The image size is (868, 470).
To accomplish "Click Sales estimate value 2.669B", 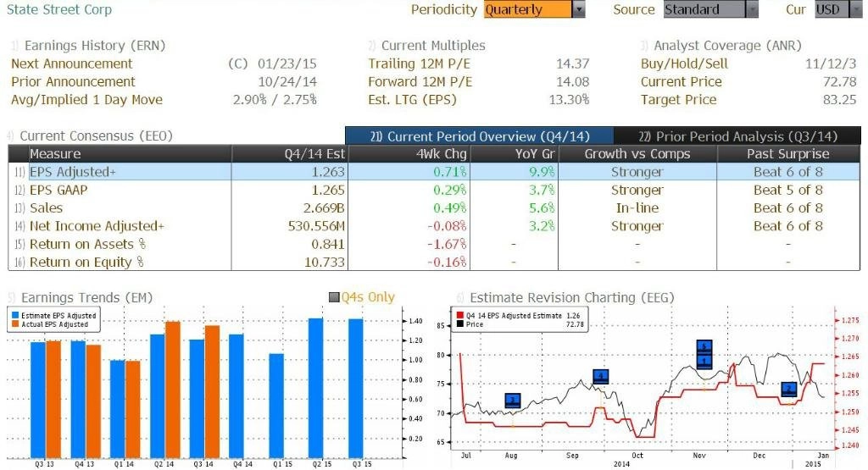I will coord(324,208).
